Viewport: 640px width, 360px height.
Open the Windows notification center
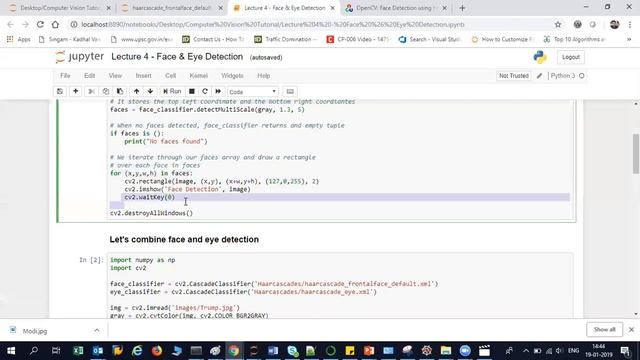625,351
